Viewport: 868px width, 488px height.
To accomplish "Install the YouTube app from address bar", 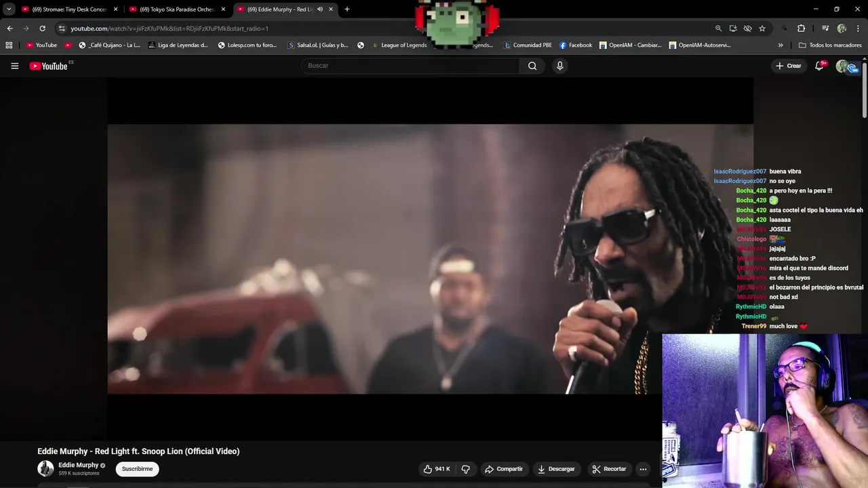I will click(733, 28).
